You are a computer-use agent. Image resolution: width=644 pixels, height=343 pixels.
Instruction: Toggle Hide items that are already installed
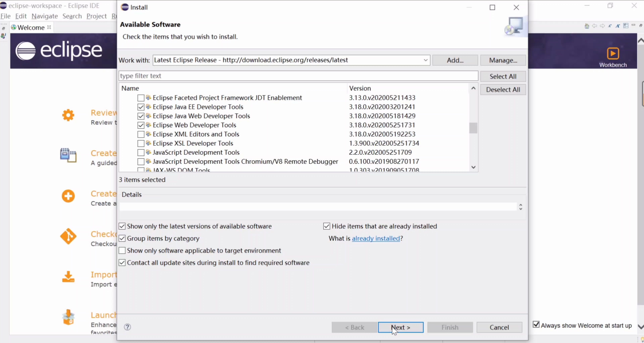pos(327,226)
